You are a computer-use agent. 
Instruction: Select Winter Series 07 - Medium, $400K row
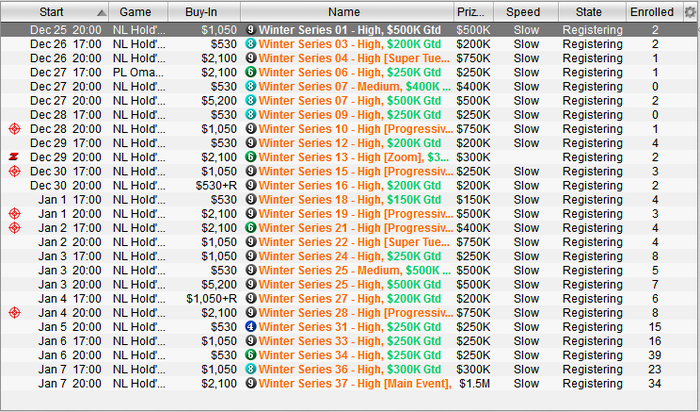pyautogui.click(x=350, y=87)
